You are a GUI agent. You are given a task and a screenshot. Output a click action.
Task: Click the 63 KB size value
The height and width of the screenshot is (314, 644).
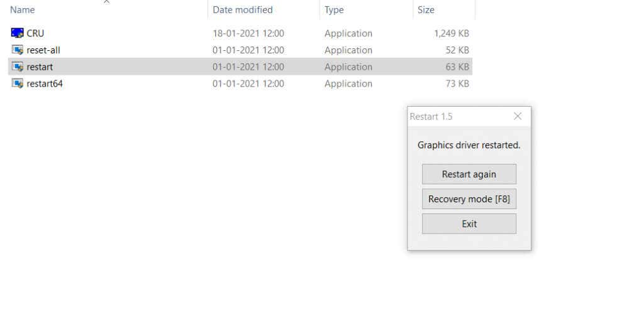point(457,67)
